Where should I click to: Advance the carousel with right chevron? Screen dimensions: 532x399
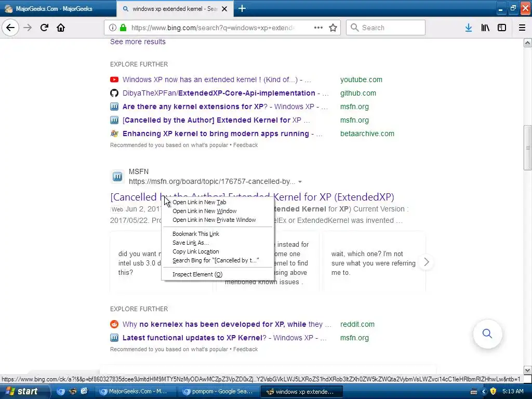click(426, 262)
